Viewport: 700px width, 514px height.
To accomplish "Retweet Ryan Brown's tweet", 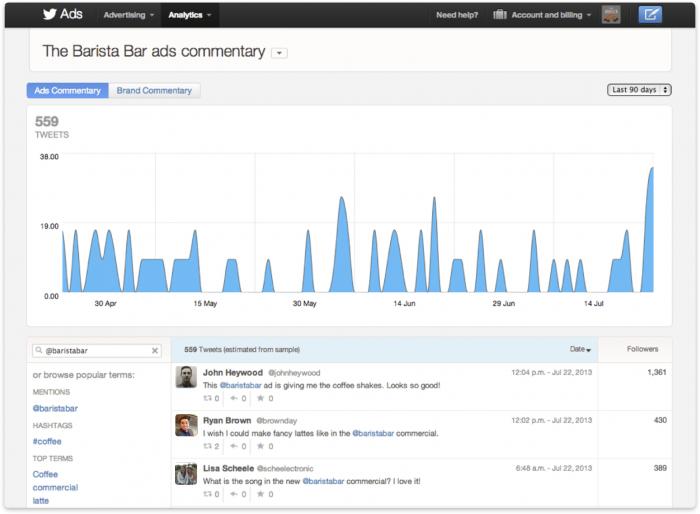I will tap(211, 446).
